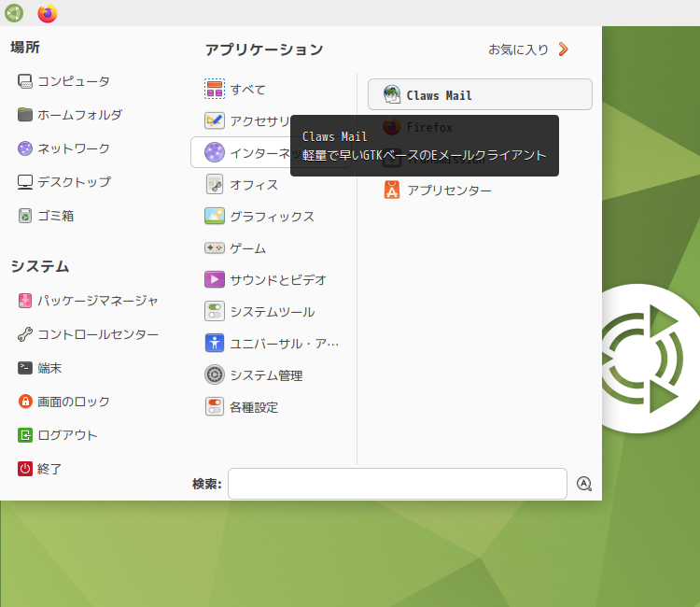Launch 端末 terminal
700x607 pixels.
coord(39,368)
